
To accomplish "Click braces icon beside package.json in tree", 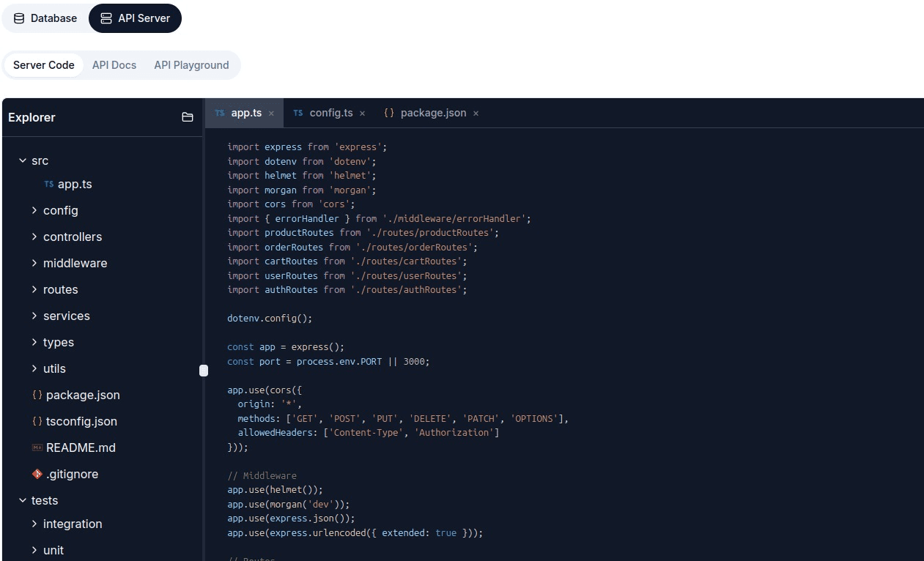I will click(37, 395).
